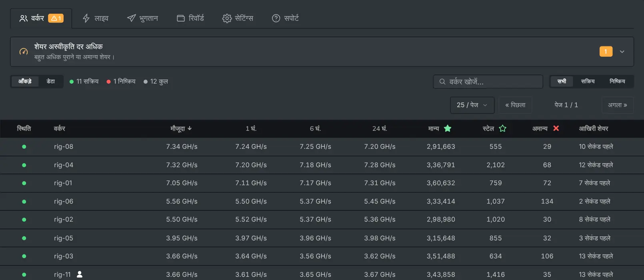Click the lightning icon beside लाइव
The height and width of the screenshot is (280, 644).
[x=86, y=18]
